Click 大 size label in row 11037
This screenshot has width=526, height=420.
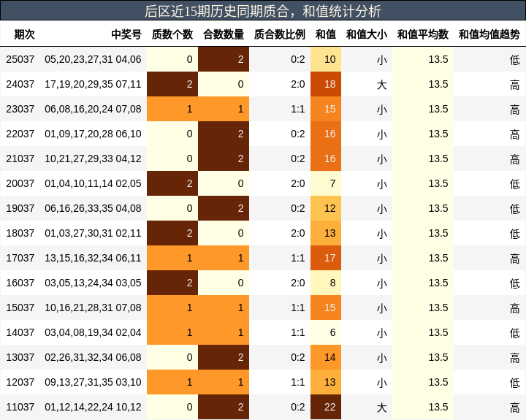(382, 408)
